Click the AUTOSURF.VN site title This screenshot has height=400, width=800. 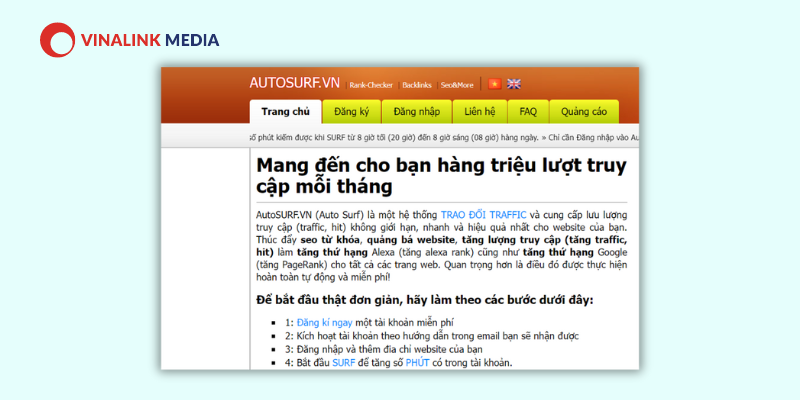click(294, 83)
